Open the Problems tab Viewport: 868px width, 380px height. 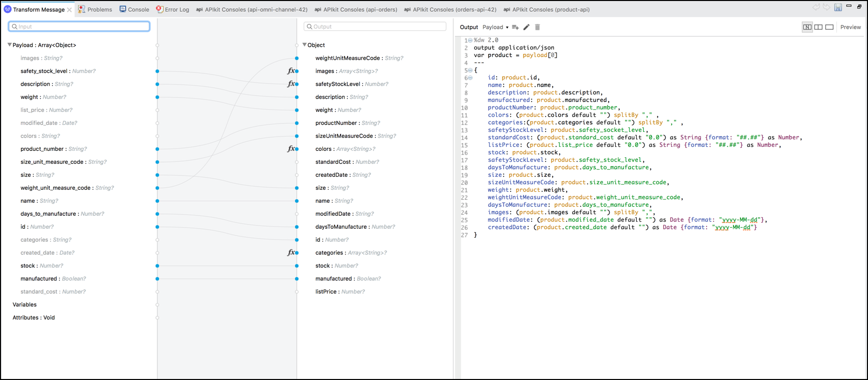(x=95, y=9)
